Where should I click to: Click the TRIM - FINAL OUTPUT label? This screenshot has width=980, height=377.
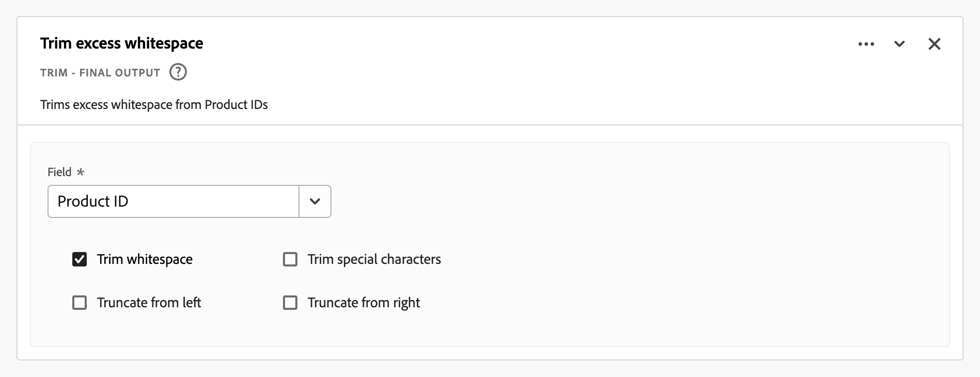point(100,73)
